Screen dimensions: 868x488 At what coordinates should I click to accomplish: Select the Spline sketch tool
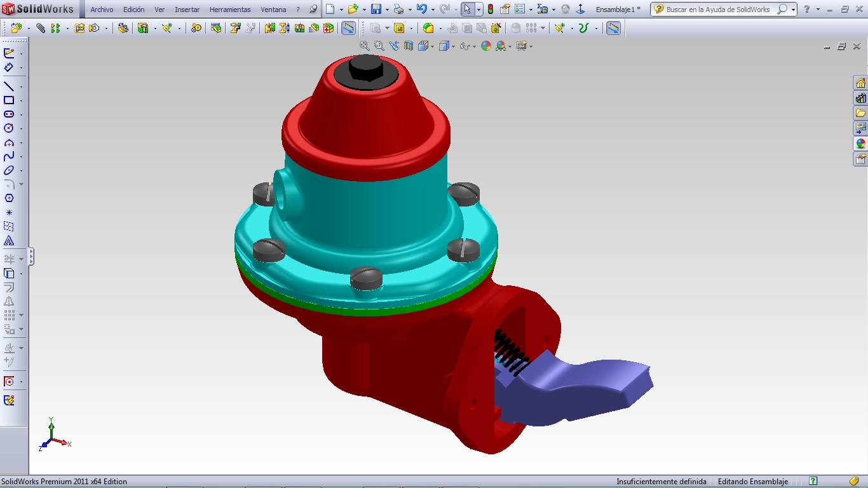[x=9, y=156]
